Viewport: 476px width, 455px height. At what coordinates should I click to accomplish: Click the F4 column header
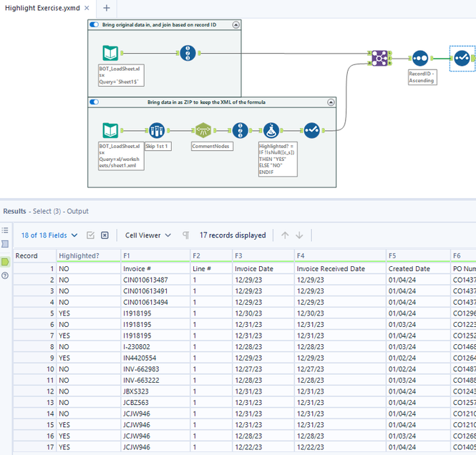tap(340, 255)
